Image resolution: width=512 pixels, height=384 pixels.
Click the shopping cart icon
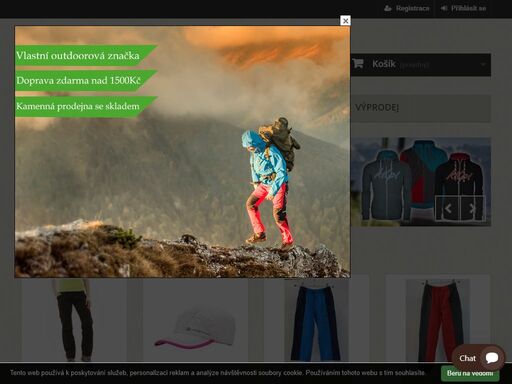pyautogui.click(x=358, y=63)
